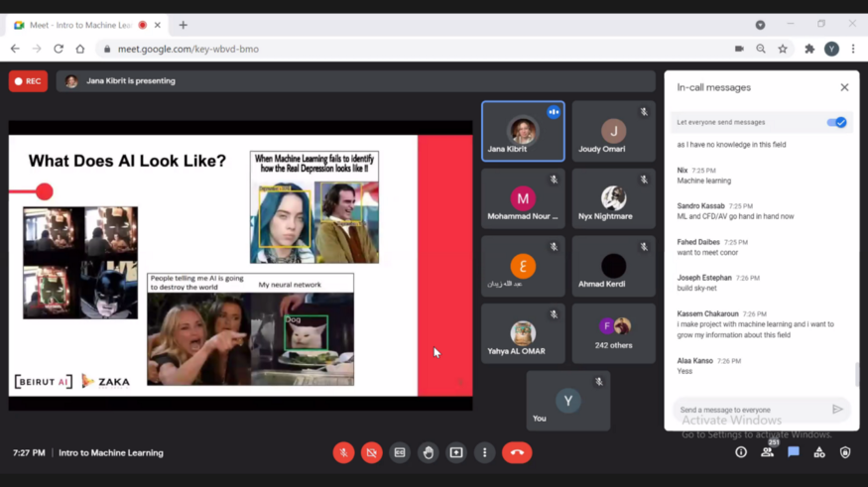
Task: Turn on camera in the call toolbar
Action: [x=371, y=452]
